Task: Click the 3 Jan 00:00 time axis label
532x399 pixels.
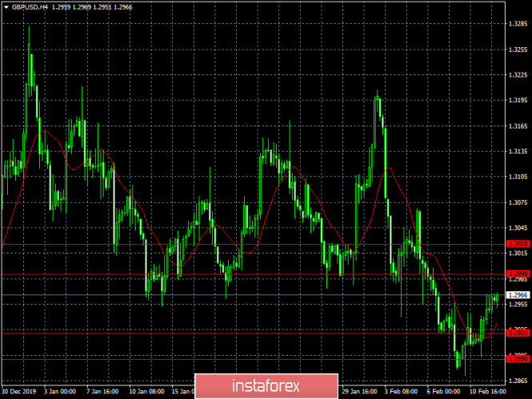Action: [60, 391]
